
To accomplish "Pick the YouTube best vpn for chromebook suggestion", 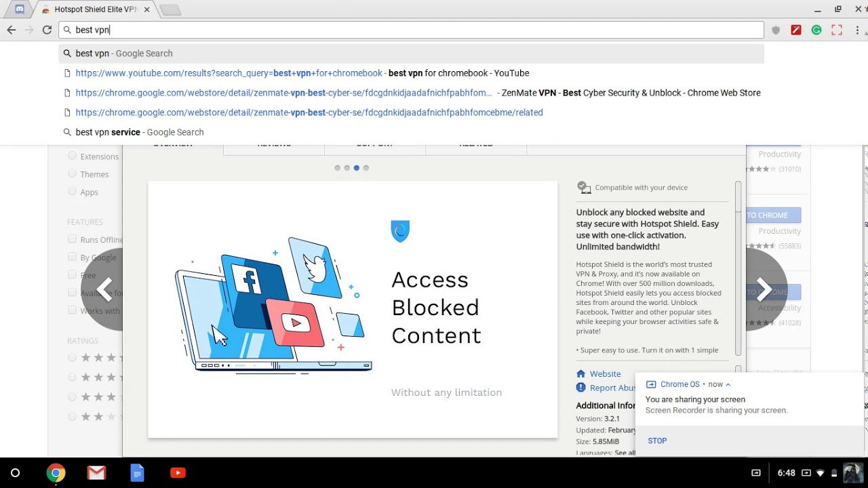I will (411, 73).
